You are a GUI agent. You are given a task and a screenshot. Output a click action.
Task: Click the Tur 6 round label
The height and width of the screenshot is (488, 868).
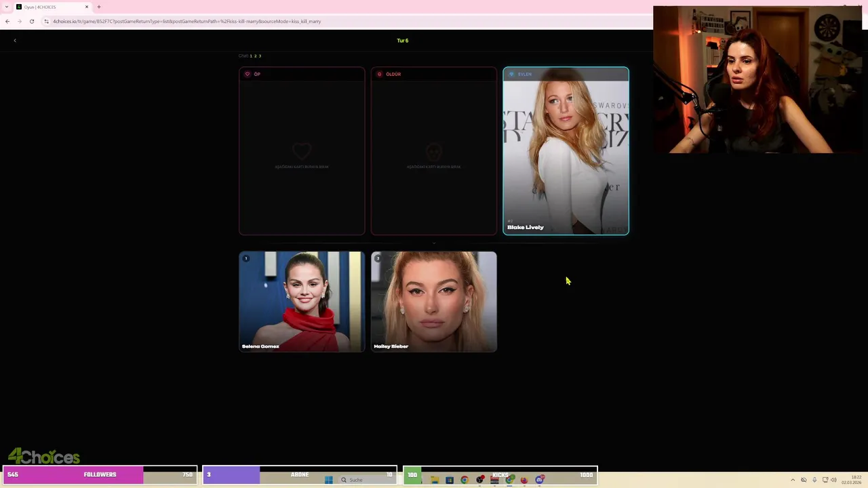tap(402, 41)
